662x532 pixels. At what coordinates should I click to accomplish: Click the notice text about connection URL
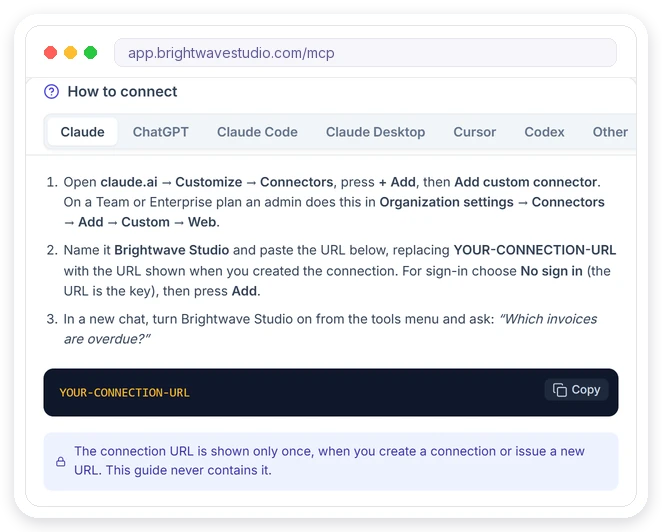coord(329,461)
